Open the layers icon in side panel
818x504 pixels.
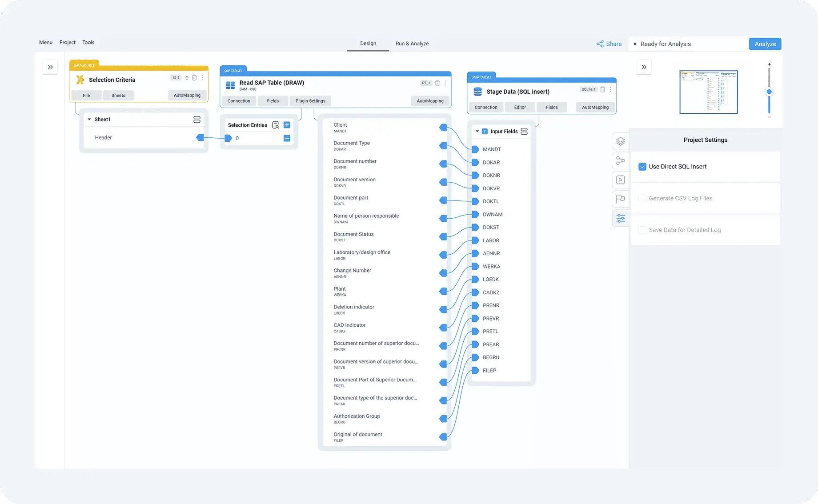pyautogui.click(x=621, y=141)
